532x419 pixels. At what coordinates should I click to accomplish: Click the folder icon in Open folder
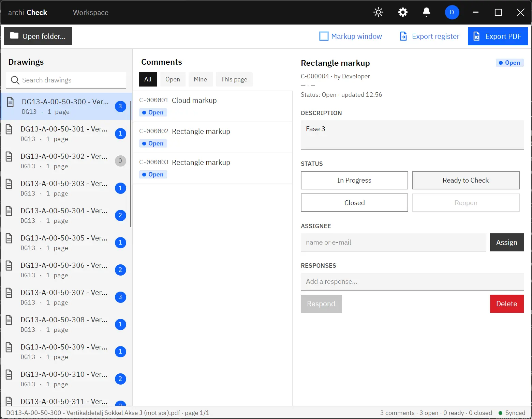[x=14, y=36]
